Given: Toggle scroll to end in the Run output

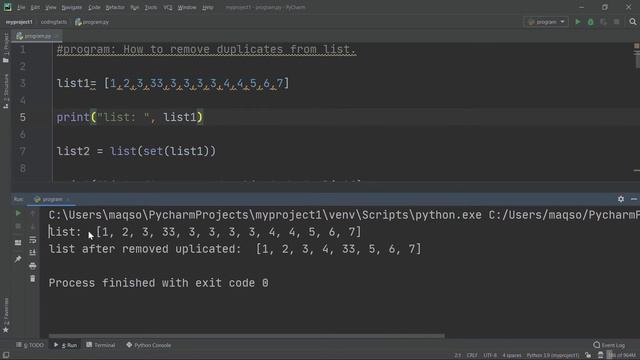Looking at the screenshot, I should [x=33, y=253].
